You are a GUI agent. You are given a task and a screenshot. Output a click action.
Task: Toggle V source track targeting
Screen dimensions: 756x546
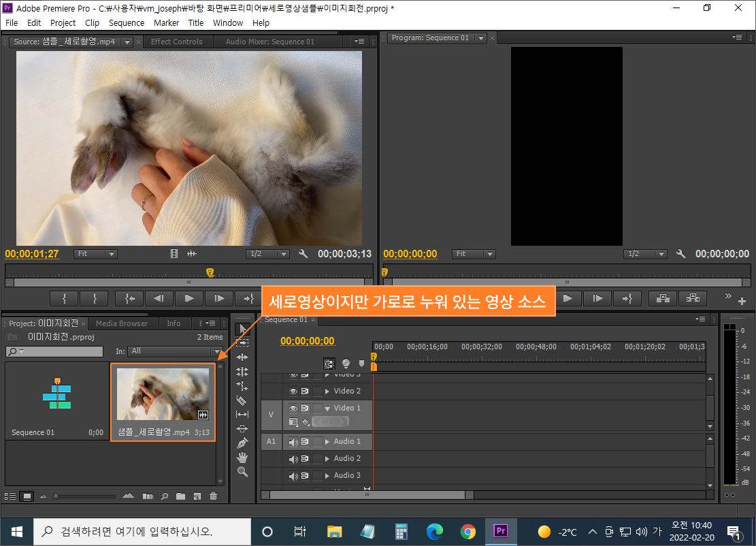(271, 415)
